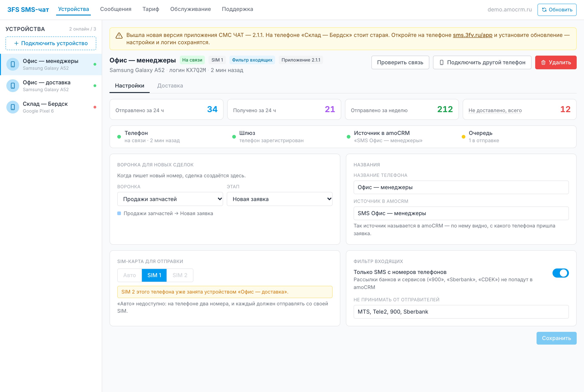This screenshot has height=392, width=584.
Task: Click the refresh icon in the Обновить button
Action: 544,10
